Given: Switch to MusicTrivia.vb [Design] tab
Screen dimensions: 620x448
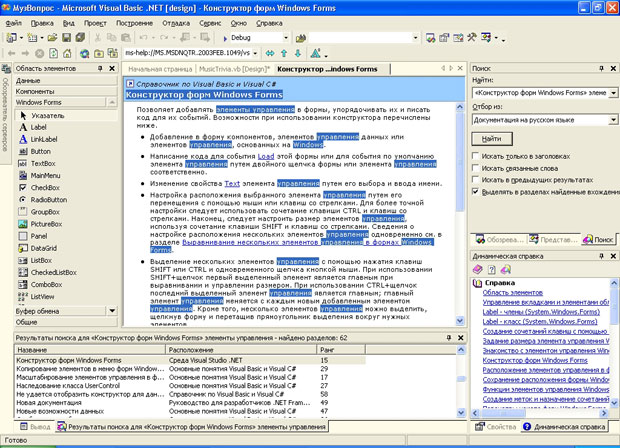Looking at the screenshot, I should (234, 69).
